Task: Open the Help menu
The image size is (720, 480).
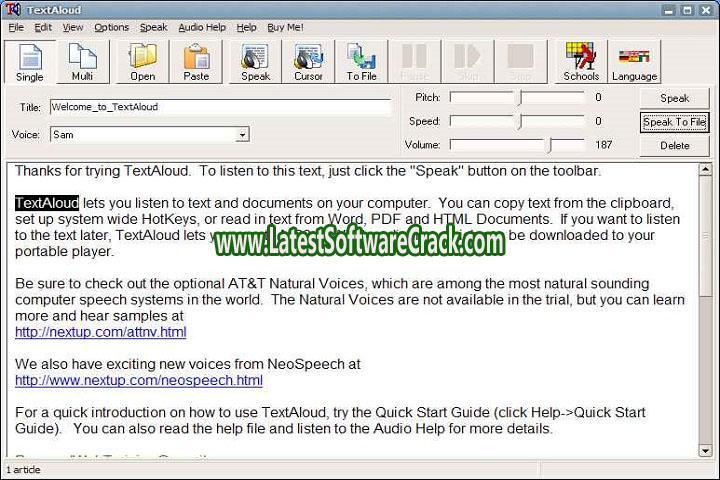Action: (x=247, y=28)
